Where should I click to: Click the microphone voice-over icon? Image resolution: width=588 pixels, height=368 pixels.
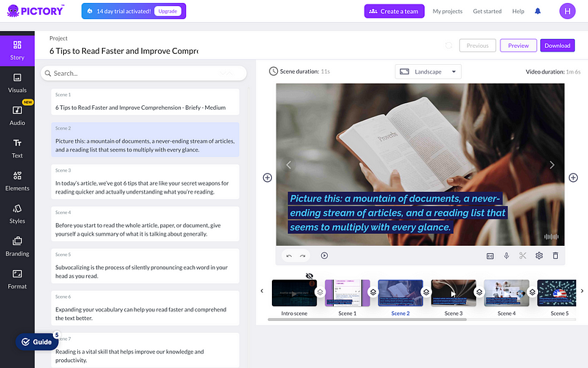click(506, 255)
